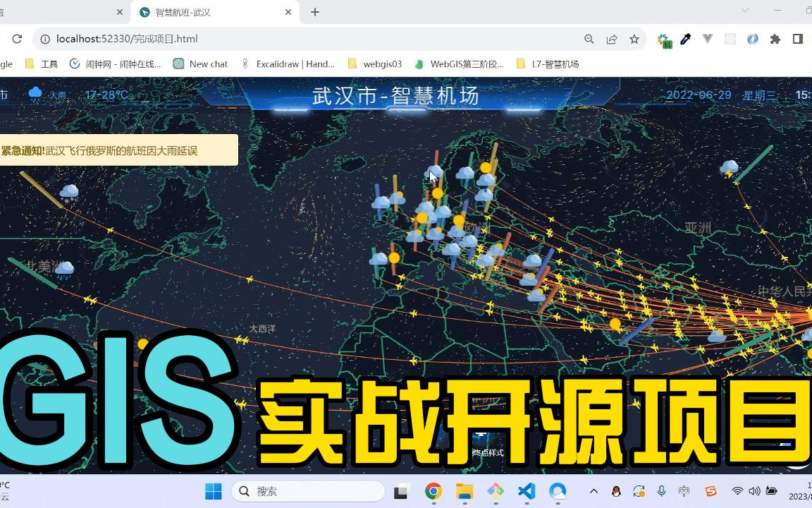Viewport: 812px width, 508px height.
Task: Open the browser tab search dropdown
Action: [x=745, y=11]
